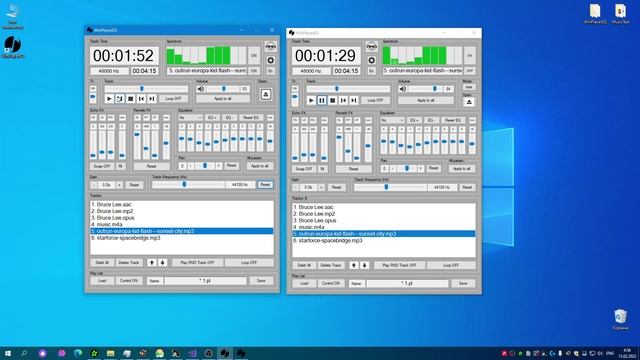Stop playback in the left player window
640x360 pixels.
[131, 99]
